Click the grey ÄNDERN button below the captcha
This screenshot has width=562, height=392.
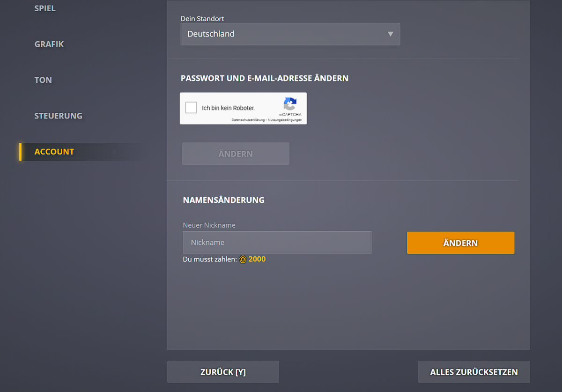click(236, 154)
